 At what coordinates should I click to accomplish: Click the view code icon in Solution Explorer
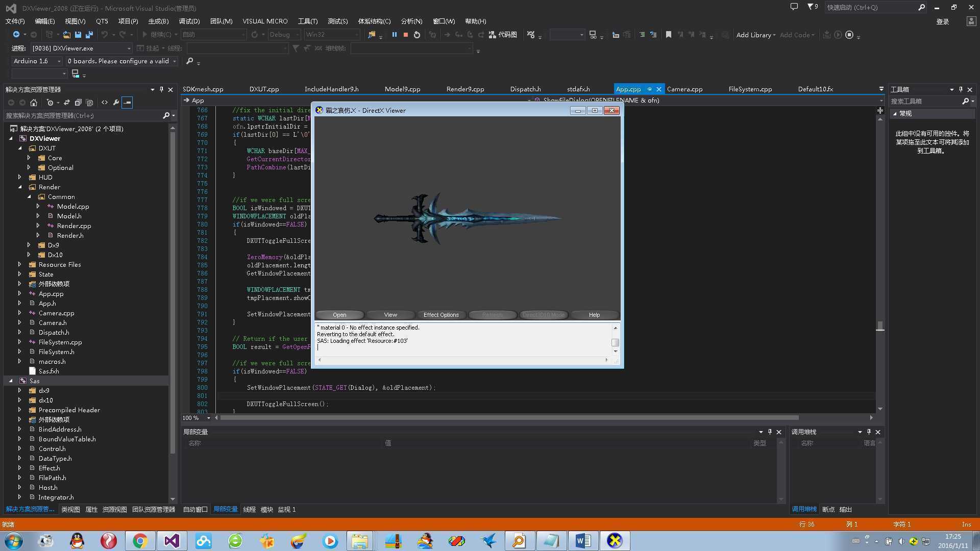click(105, 103)
